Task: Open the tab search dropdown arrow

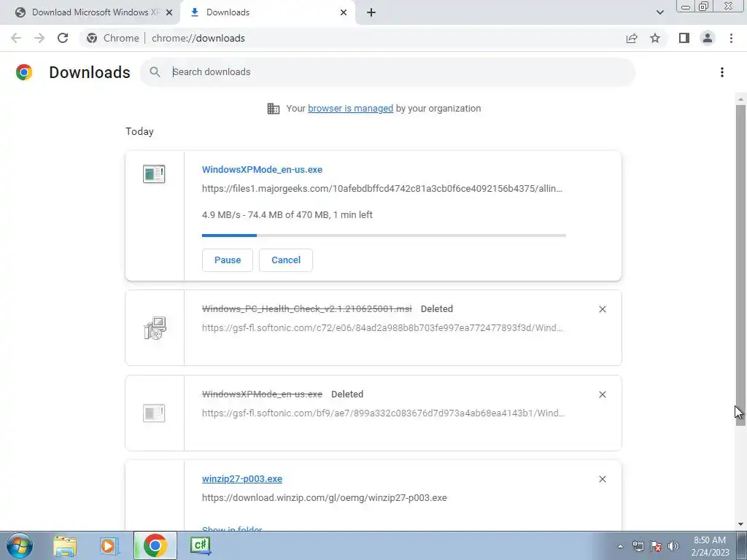Action: tap(659, 12)
